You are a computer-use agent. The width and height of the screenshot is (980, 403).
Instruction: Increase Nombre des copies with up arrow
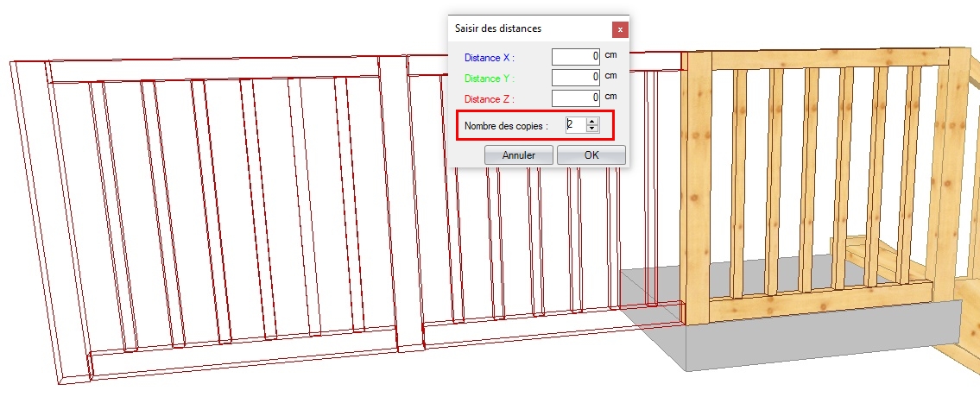pyautogui.click(x=592, y=121)
